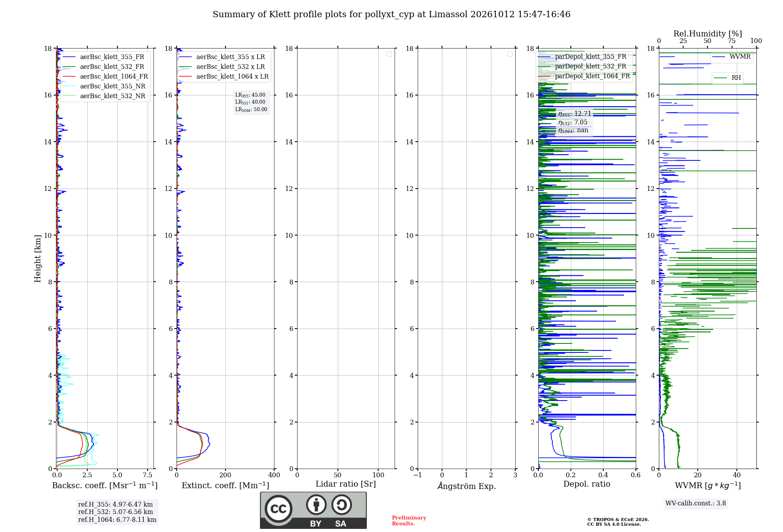This screenshot has width=783, height=532.
Task: Click legend entry aerBsc_klett_1064 x LR
Action: pos(224,77)
